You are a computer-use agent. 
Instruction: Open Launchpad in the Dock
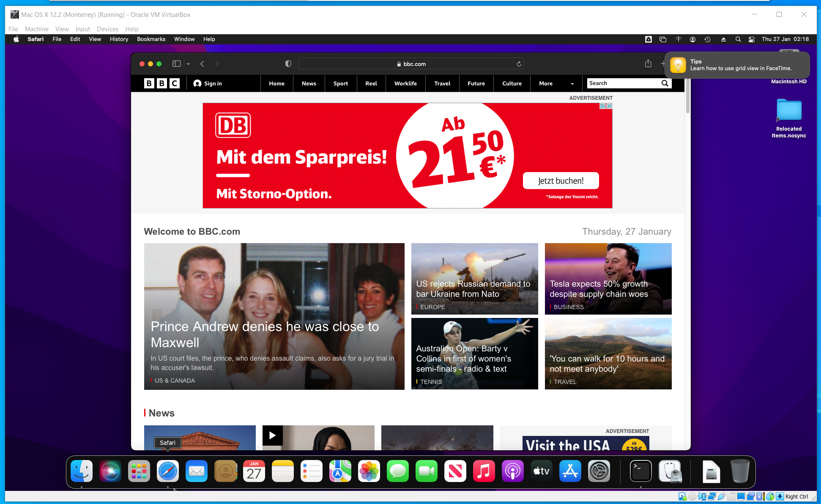click(139, 471)
